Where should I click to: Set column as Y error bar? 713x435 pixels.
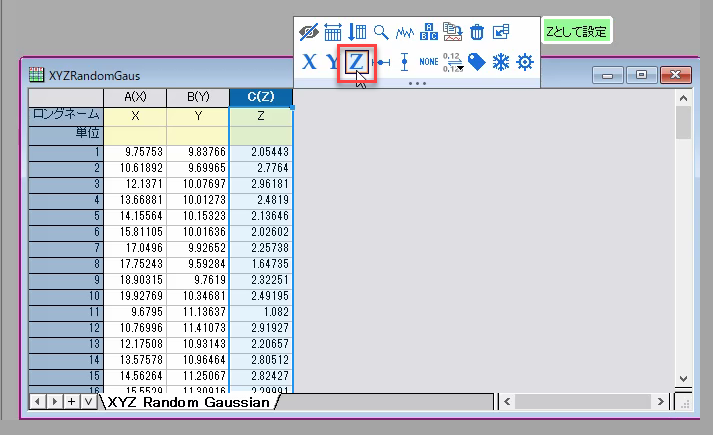(404, 62)
